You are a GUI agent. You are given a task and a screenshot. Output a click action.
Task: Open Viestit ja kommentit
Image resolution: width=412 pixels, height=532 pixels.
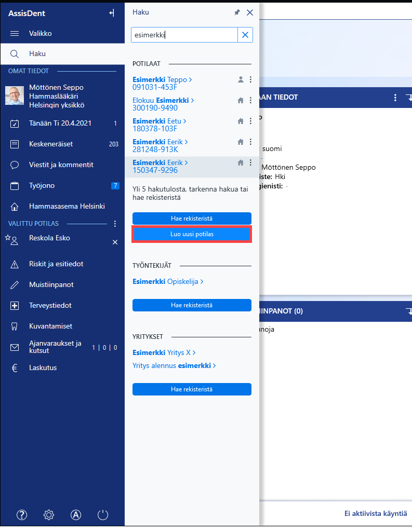point(62,165)
